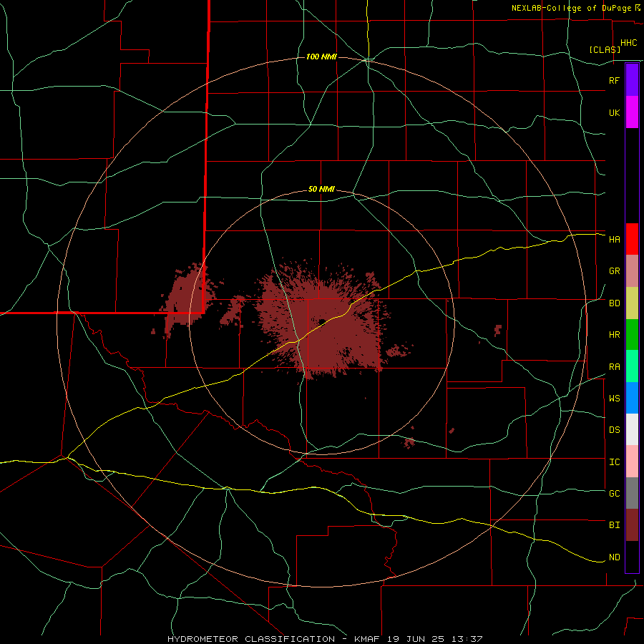Click the "HHC" product code text
This screenshot has width=644, height=644.
(628, 43)
